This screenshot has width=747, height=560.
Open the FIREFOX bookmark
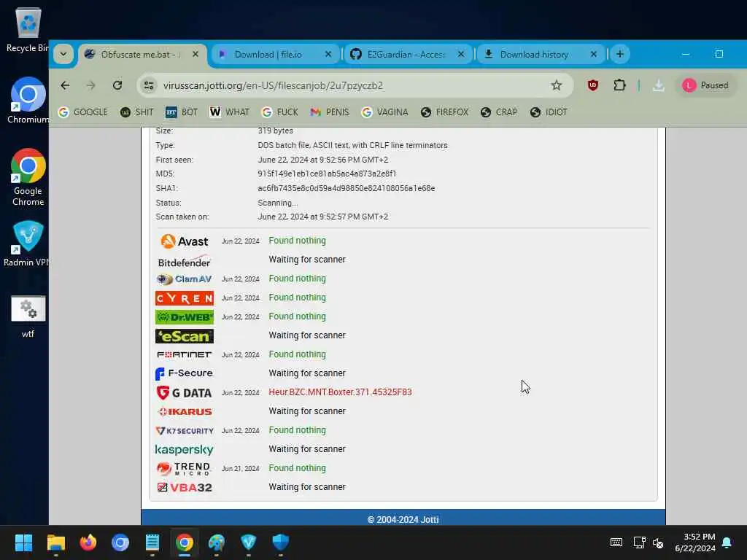click(444, 112)
